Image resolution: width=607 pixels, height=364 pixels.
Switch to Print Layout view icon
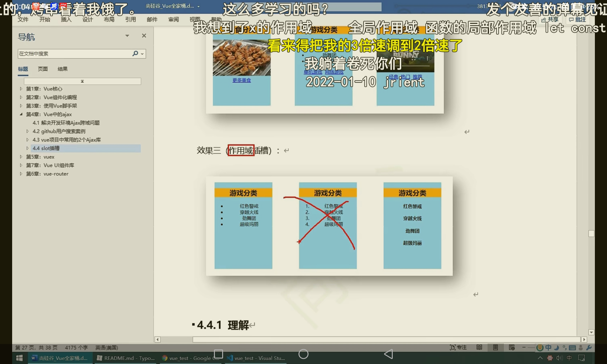pyautogui.click(x=495, y=347)
